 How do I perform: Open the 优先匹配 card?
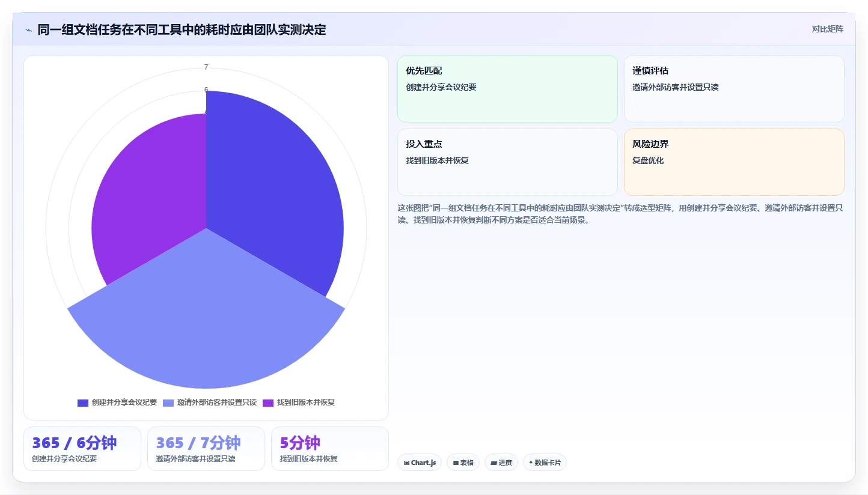click(507, 89)
